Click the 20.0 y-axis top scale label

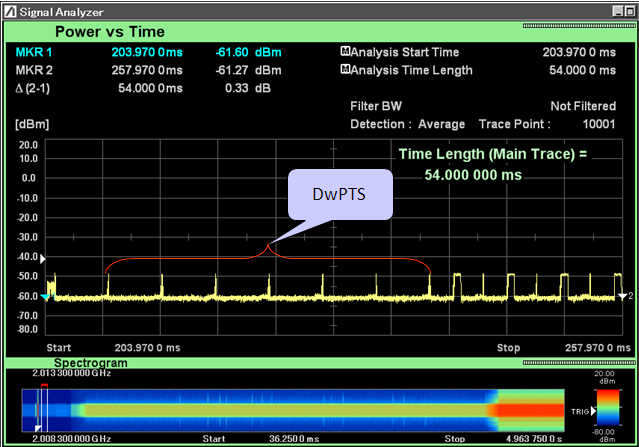(29, 145)
